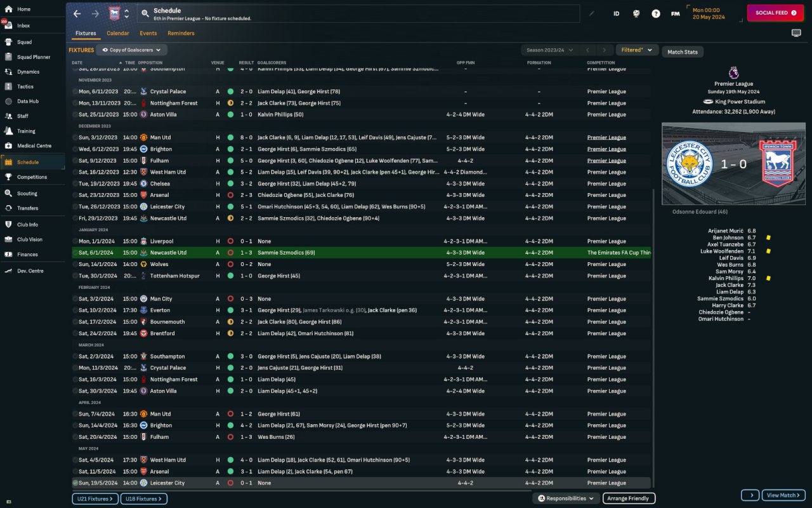Image resolution: width=812 pixels, height=508 pixels.
Task: Click the search magnifier icon
Action: tap(145, 13)
